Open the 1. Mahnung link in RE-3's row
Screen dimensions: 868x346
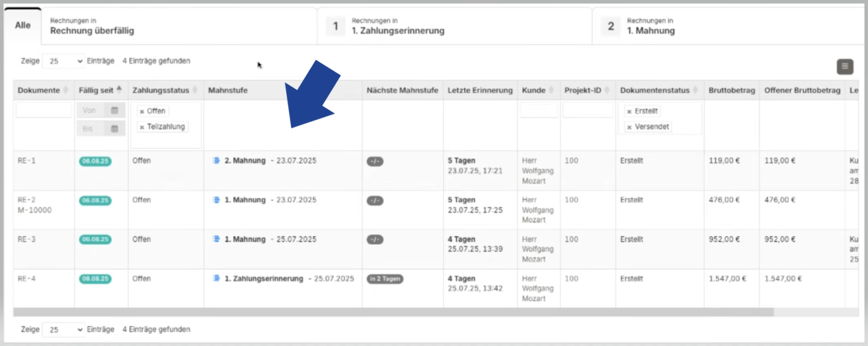tap(245, 240)
